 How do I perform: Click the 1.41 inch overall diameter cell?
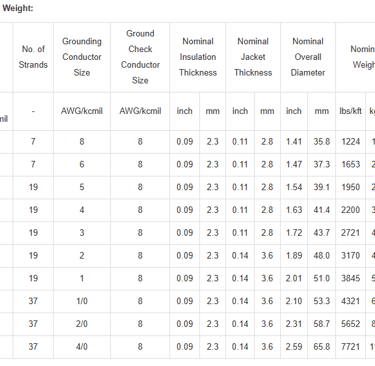click(x=294, y=142)
